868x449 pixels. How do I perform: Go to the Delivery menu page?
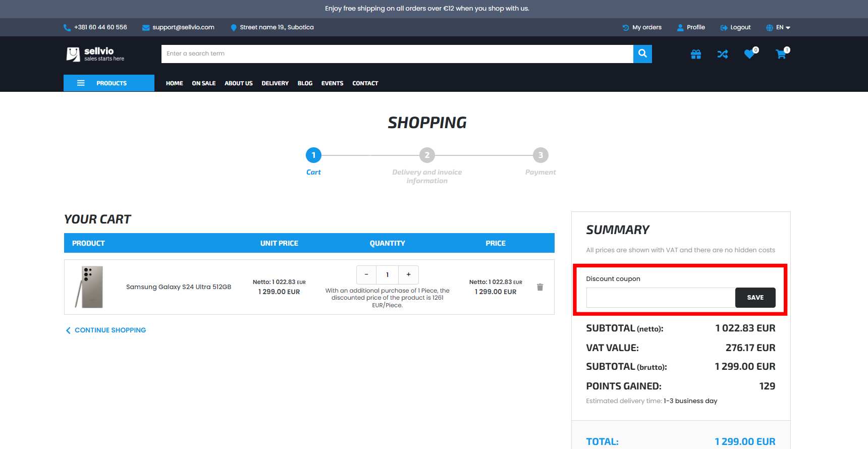click(275, 83)
